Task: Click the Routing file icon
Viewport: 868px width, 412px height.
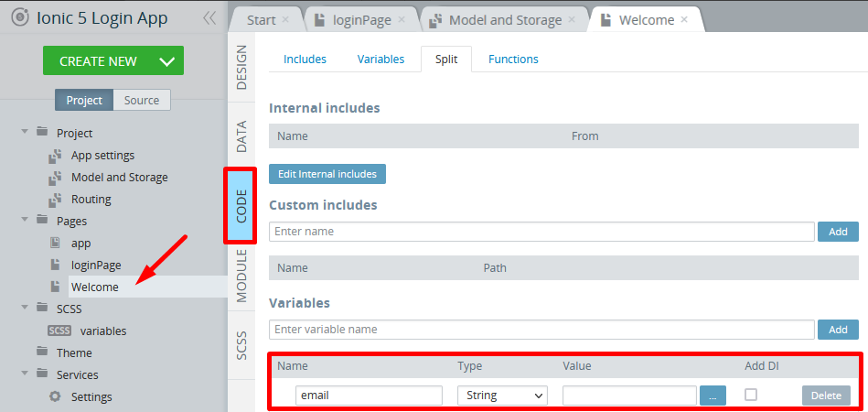Action: tap(55, 200)
